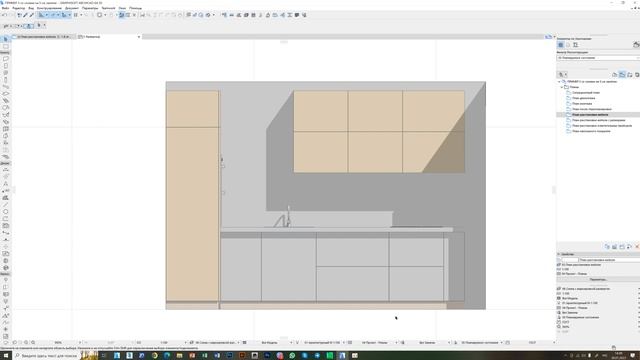This screenshot has height=360, width=640.
Task: Select План после перепланировки in Navigator
Action: tap(591, 109)
